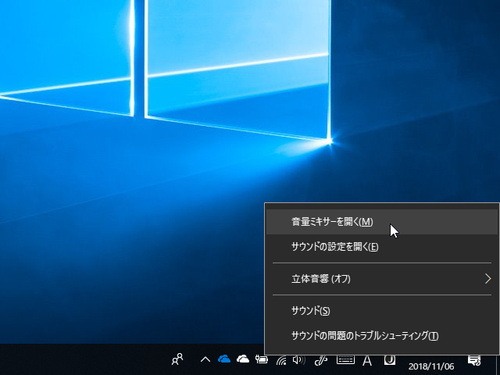This screenshot has width=500, height=375.
Task: Launch サウンドの問題のトラブルシューティング(T)
Action: (x=382, y=336)
